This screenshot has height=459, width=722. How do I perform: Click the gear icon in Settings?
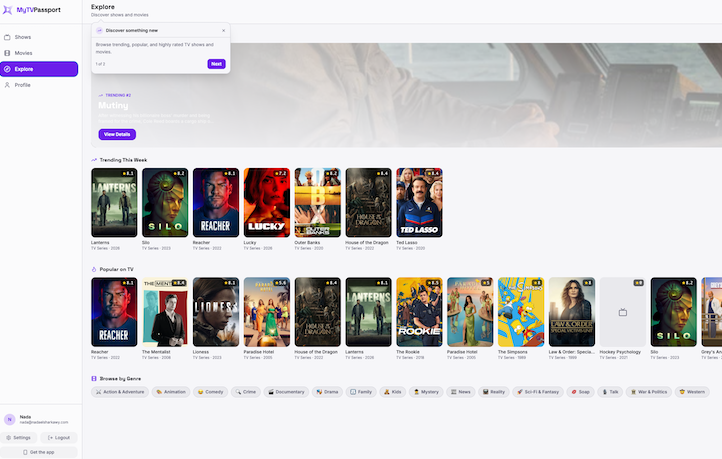8,438
